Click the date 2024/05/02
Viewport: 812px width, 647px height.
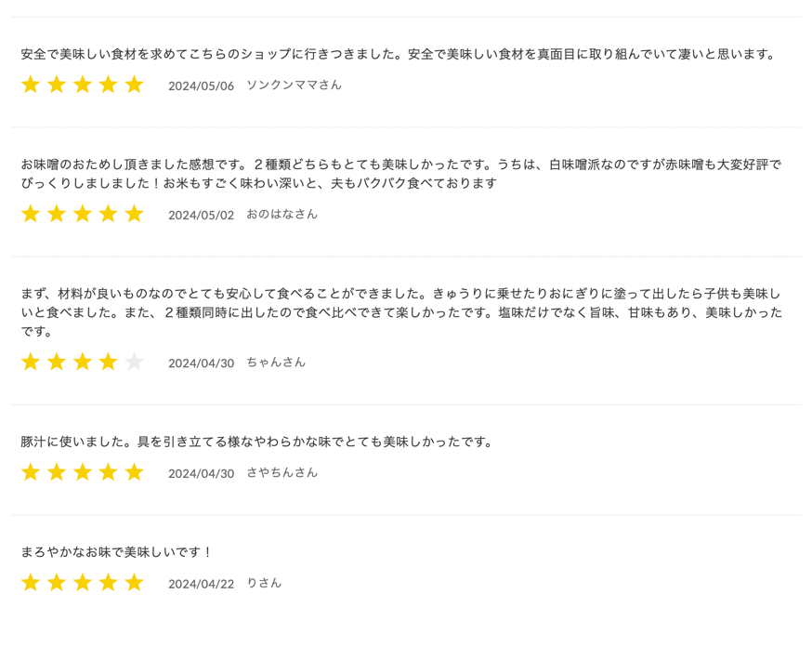(x=201, y=215)
